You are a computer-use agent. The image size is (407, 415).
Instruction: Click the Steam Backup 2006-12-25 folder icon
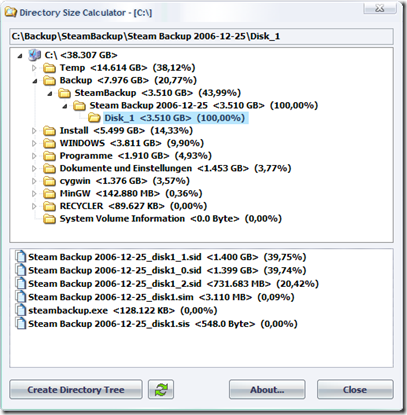click(79, 106)
